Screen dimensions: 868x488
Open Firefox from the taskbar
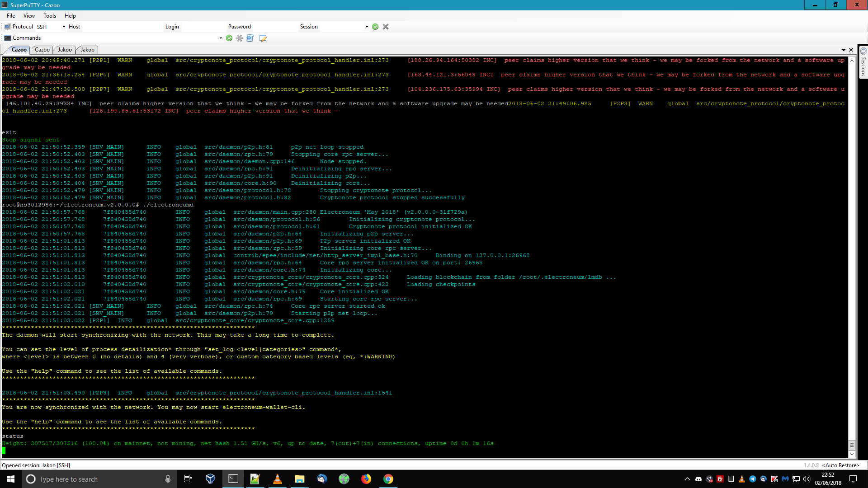tap(366, 479)
